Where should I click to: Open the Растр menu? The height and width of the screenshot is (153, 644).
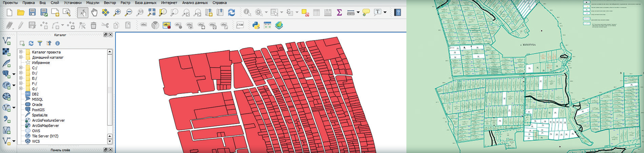[125, 3]
